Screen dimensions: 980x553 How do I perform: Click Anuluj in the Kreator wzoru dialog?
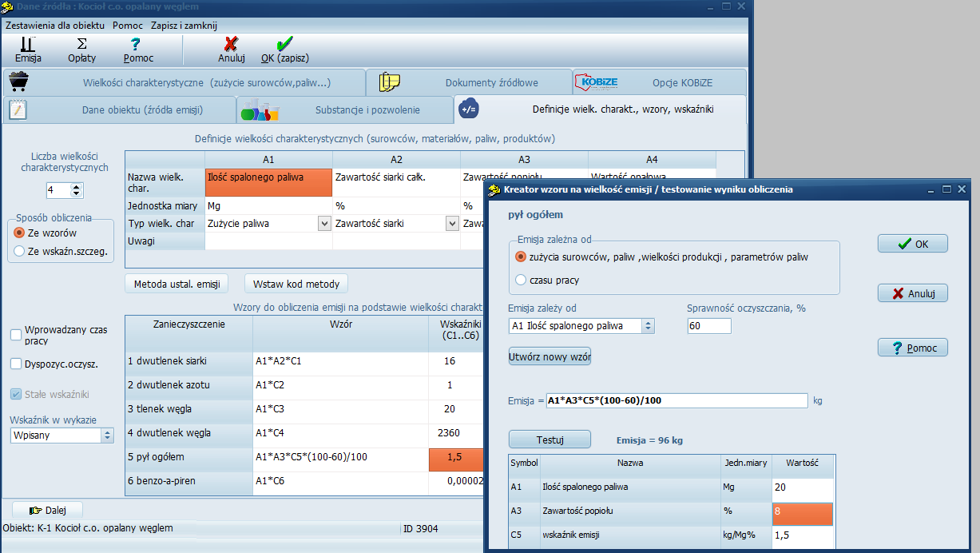point(913,293)
